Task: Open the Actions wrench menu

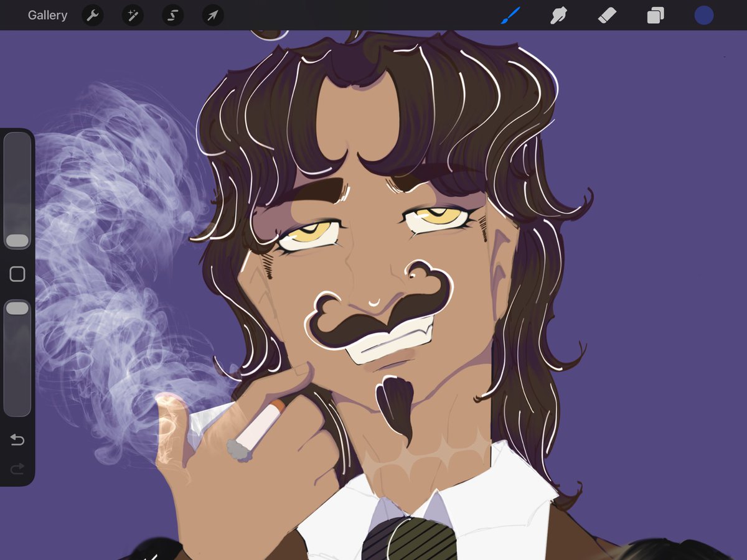Action: point(93,16)
